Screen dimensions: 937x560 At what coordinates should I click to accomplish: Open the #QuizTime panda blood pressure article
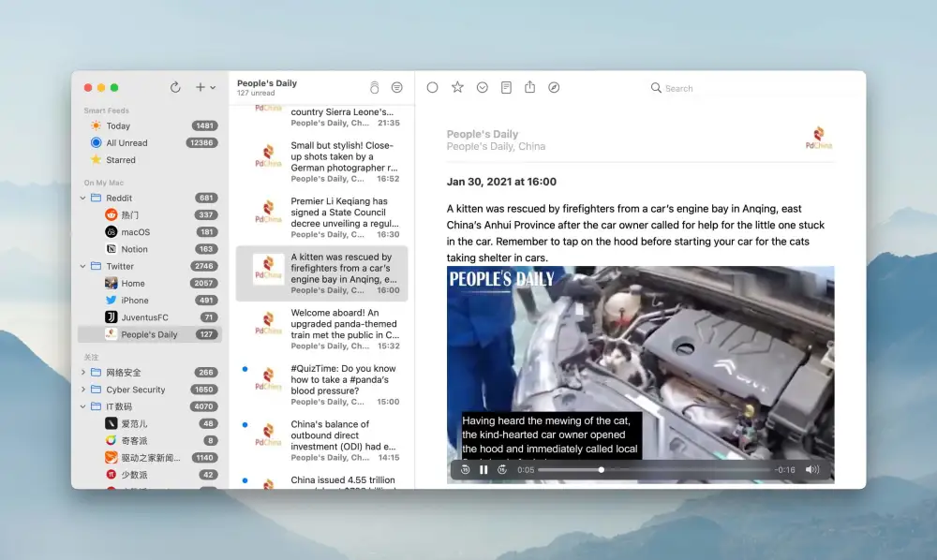321,385
